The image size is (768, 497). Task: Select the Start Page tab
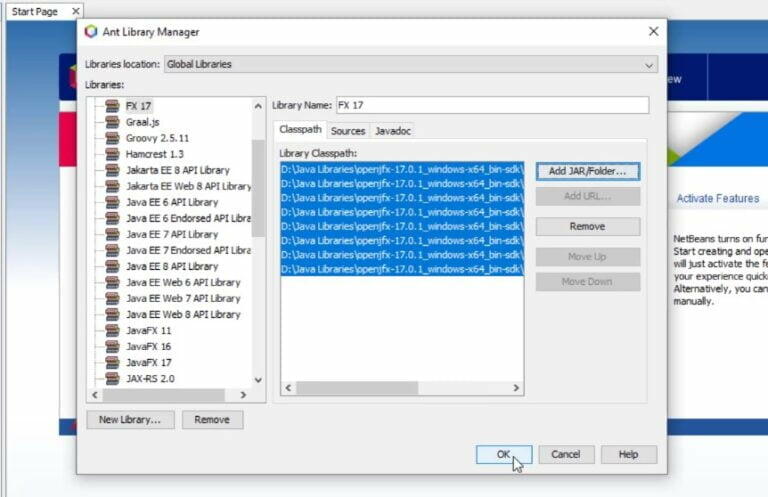(x=35, y=11)
